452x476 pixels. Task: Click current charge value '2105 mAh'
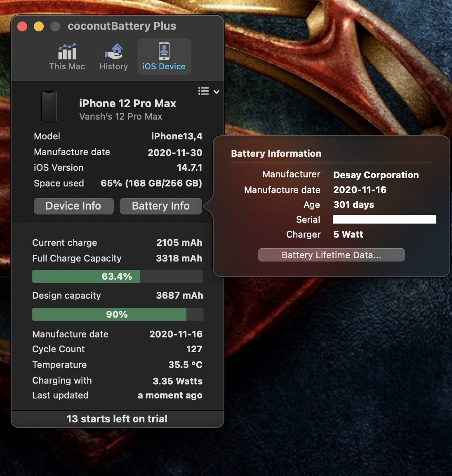(179, 243)
